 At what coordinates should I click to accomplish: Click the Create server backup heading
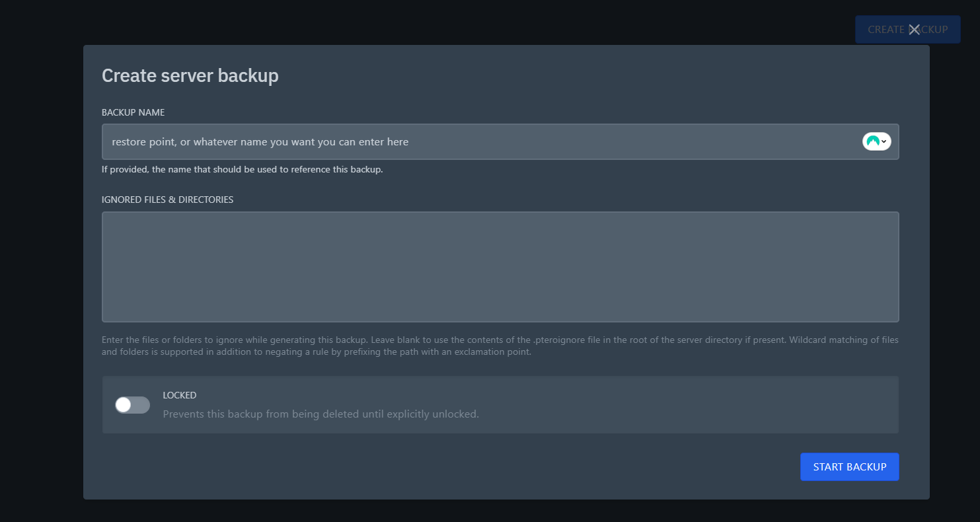(x=190, y=76)
